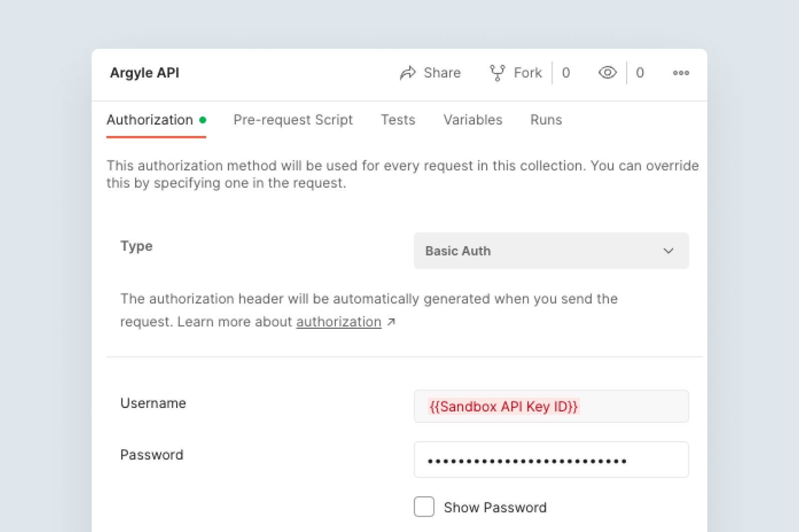
Task: Click the Share arrow icon
Action: [407, 73]
